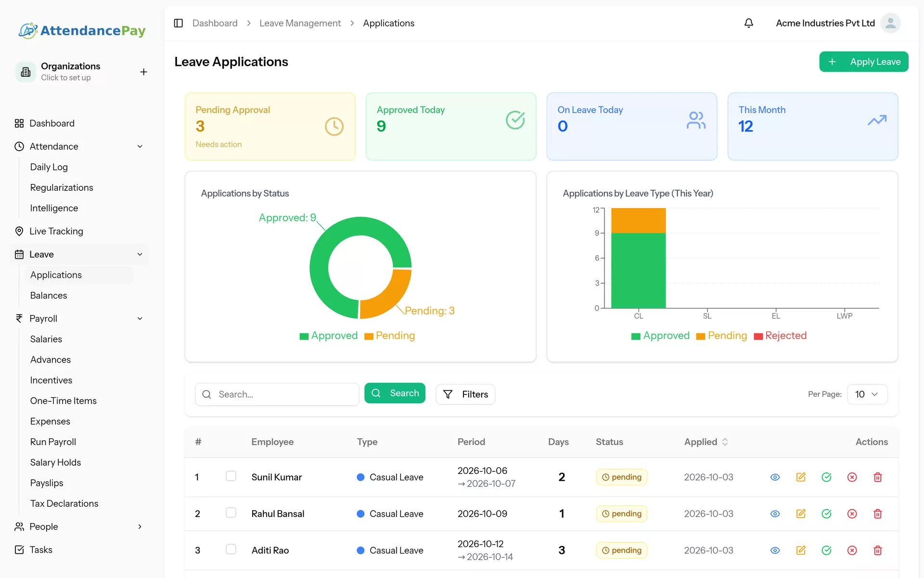This screenshot has height=578, width=924.
Task: View Rahul Bansal's application with eye icon
Action: point(775,513)
